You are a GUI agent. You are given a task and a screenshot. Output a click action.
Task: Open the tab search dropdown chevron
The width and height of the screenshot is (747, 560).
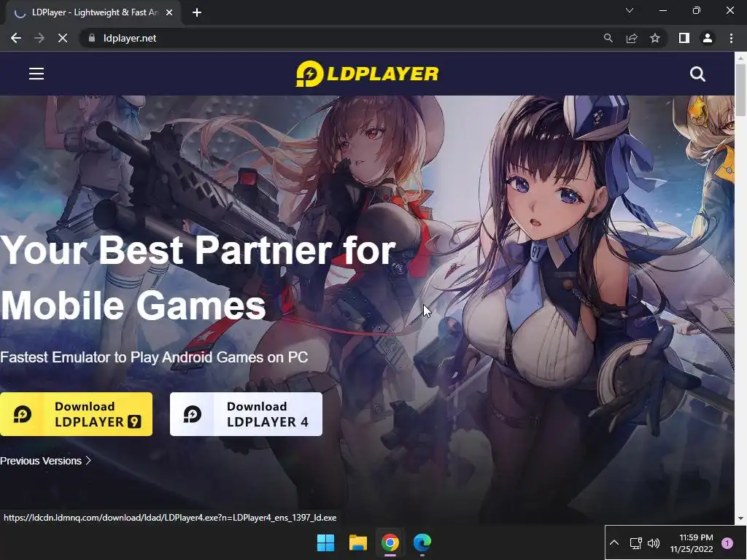[630, 10]
